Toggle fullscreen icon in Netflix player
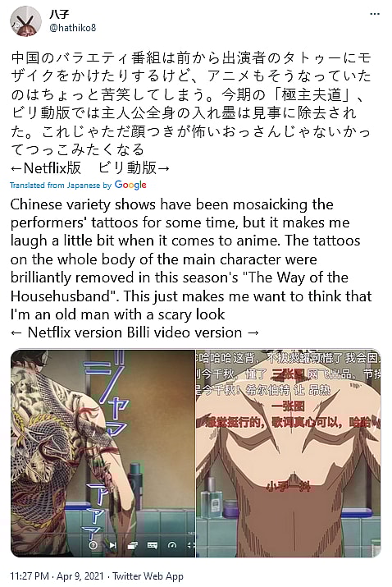This screenshot has width=392, height=587. [x=190, y=545]
